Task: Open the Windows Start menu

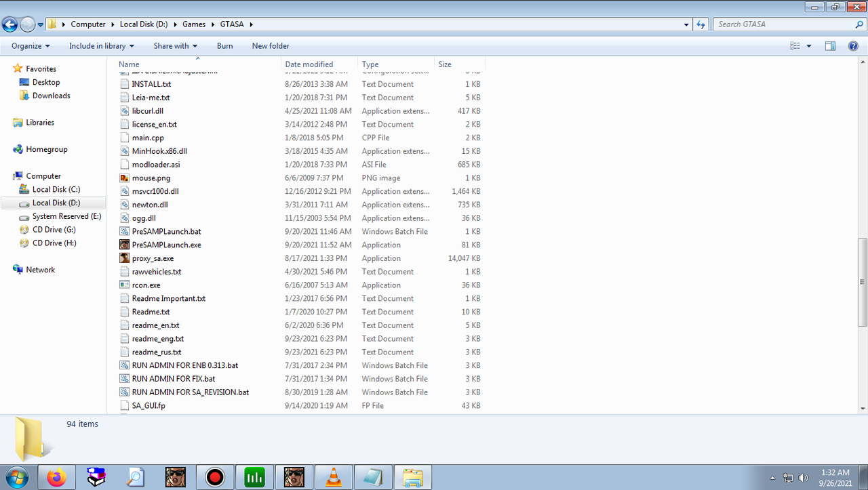Action: pyautogui.click(x=16, y=478)
